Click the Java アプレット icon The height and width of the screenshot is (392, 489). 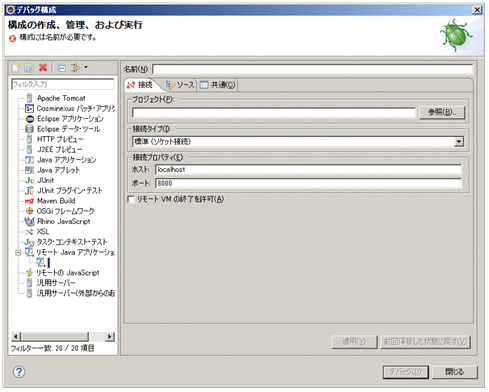29,170
